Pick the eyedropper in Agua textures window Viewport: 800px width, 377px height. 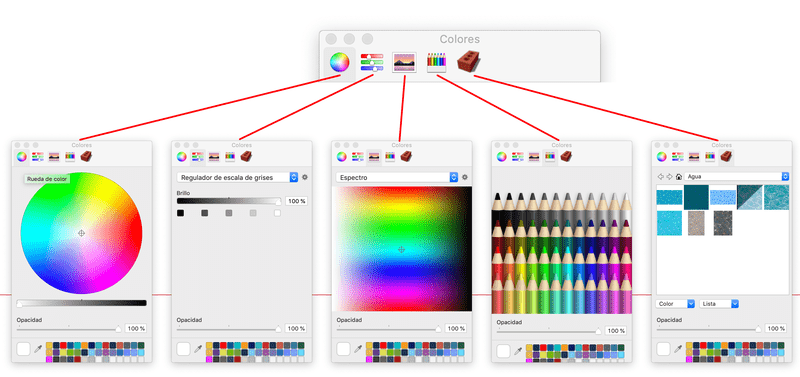pyautogui.click(x=679, y=349)
